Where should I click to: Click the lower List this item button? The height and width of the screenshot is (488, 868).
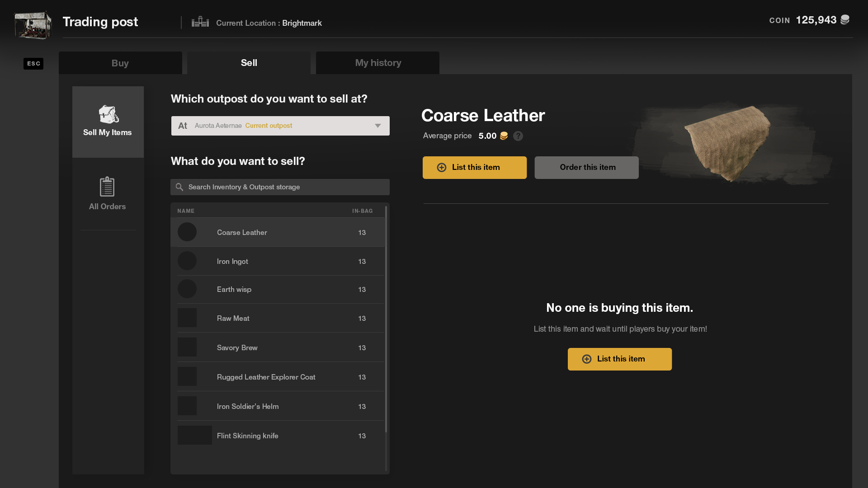pyautogui.click(x=619, y=359)
